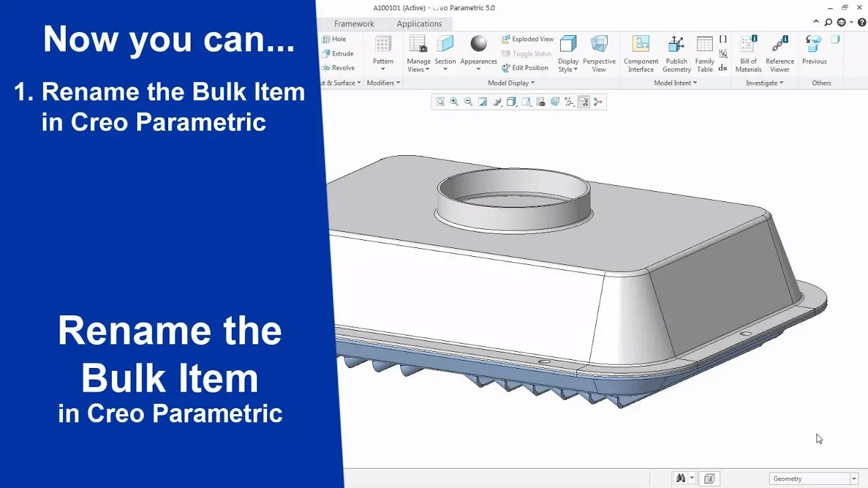This screenshot has height=488, width=868.
Task: Click the Zoom Out magnifier
Action: pyautogui.click(x=469, y=102)
